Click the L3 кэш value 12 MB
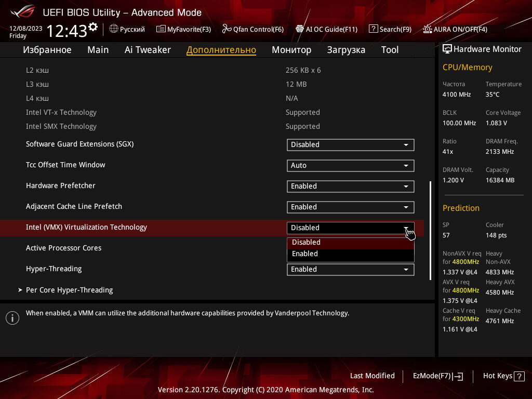Image resolution: width=532 pixels, height=399 pixels. (x=296, y=84)
